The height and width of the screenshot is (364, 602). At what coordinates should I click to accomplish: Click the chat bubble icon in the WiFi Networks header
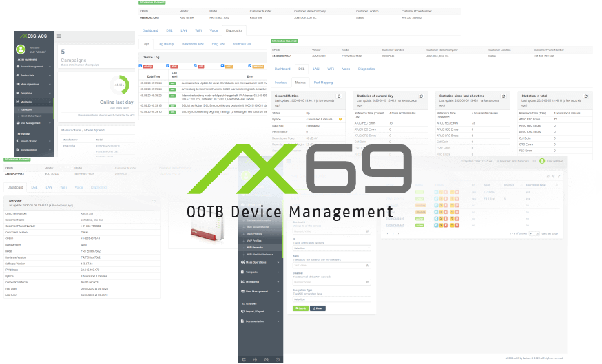[x=534, y=161]
